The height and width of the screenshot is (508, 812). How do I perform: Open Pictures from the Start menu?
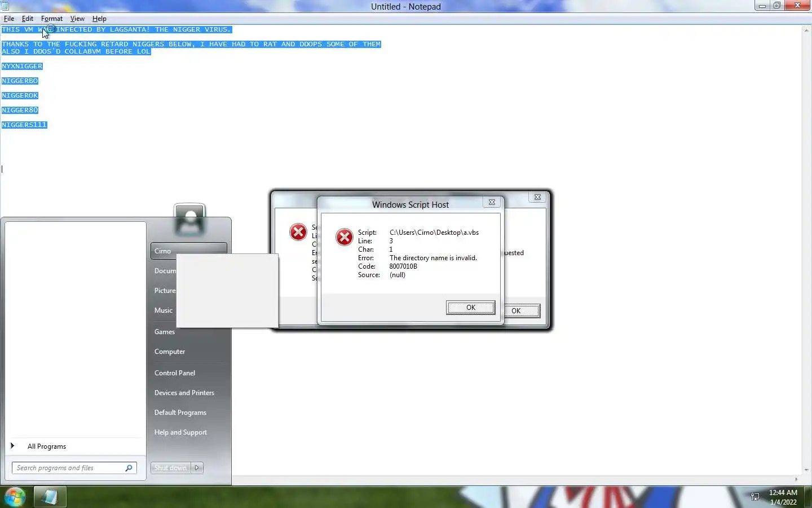[x=165, y=291]
